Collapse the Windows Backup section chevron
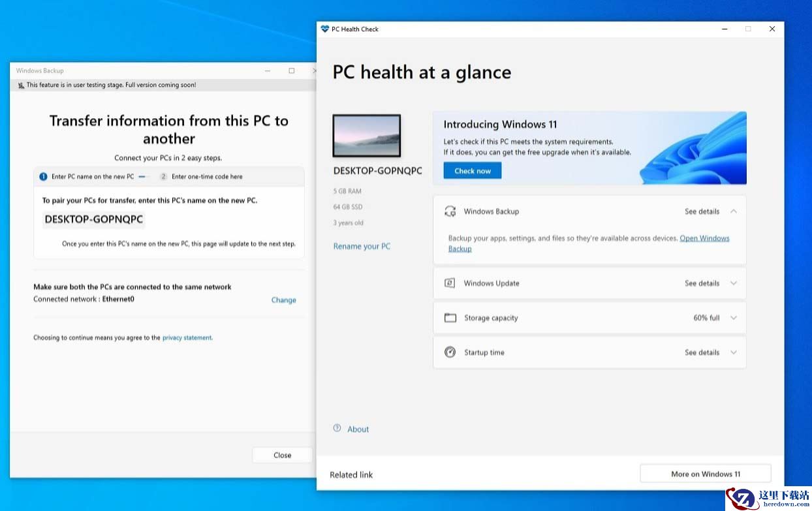Viewport: 812px width, 511px height. [x=734, y=211]
